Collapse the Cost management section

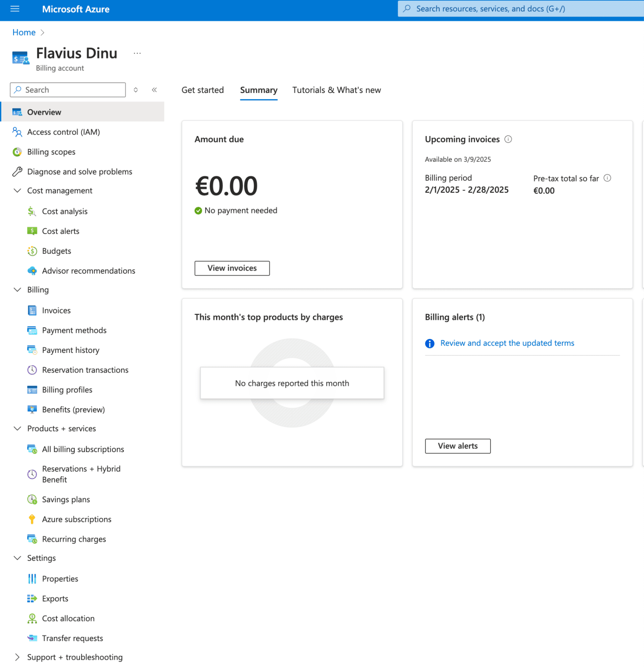[x=17, y=190]
